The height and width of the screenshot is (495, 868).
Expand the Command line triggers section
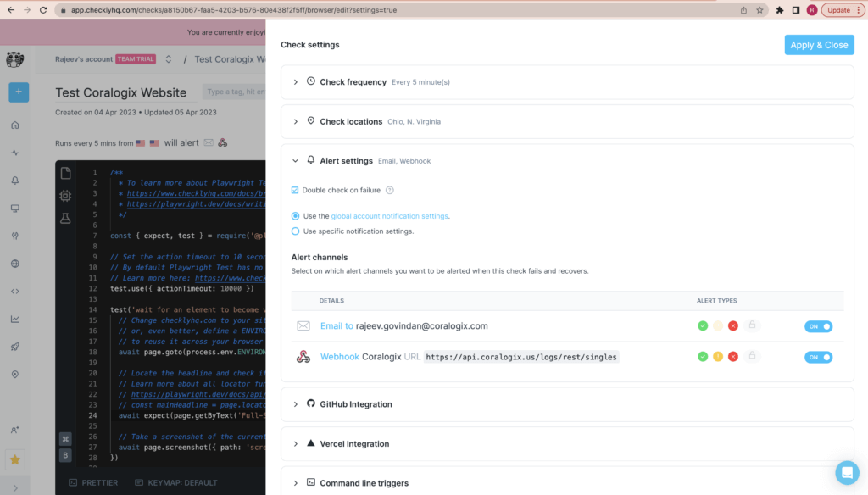pos(567,483)
